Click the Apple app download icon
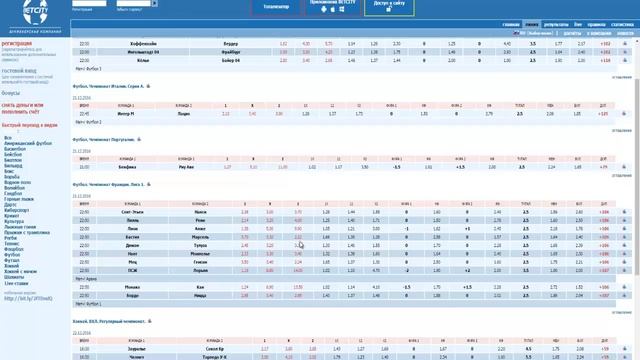 click(x=333, y=9)
